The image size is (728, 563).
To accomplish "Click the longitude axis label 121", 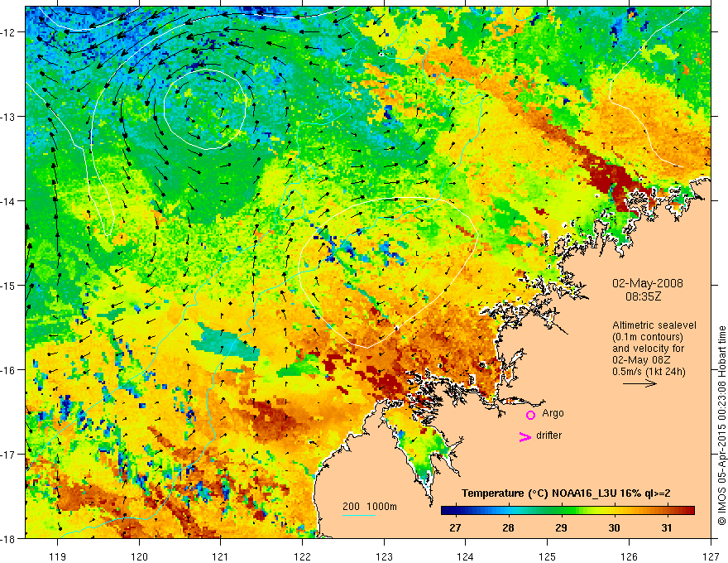I will (221, 556).
